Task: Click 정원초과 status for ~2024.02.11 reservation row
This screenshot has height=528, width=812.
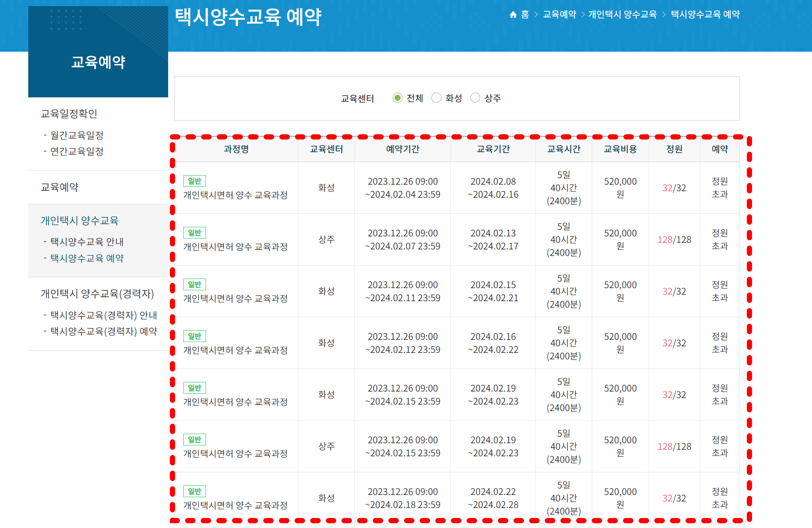Action: (720, 291)
